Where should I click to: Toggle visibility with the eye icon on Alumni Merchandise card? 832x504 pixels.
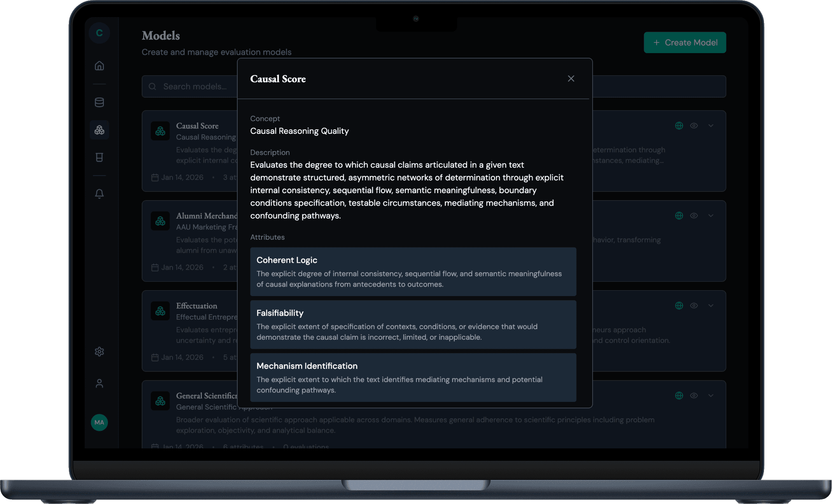click(x=694, y=215)
